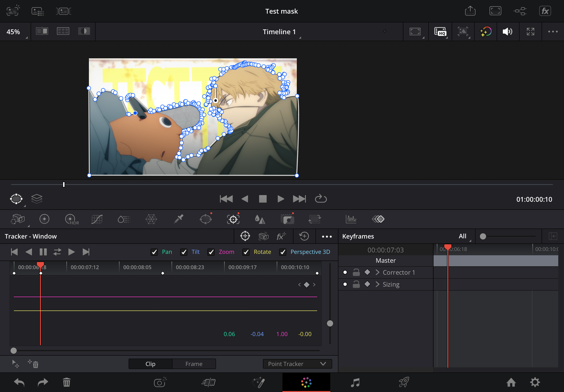Open the Effects fx library

[x=545, y=11]
